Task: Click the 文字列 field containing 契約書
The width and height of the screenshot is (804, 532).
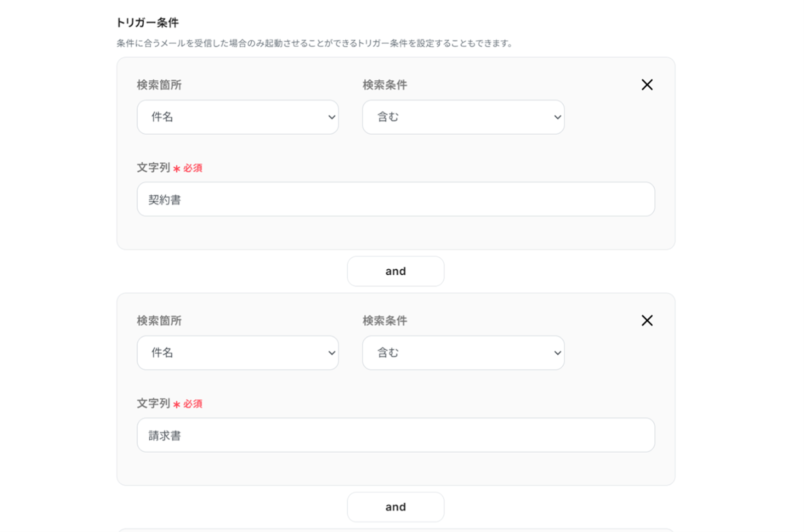Action: (396, 199)
